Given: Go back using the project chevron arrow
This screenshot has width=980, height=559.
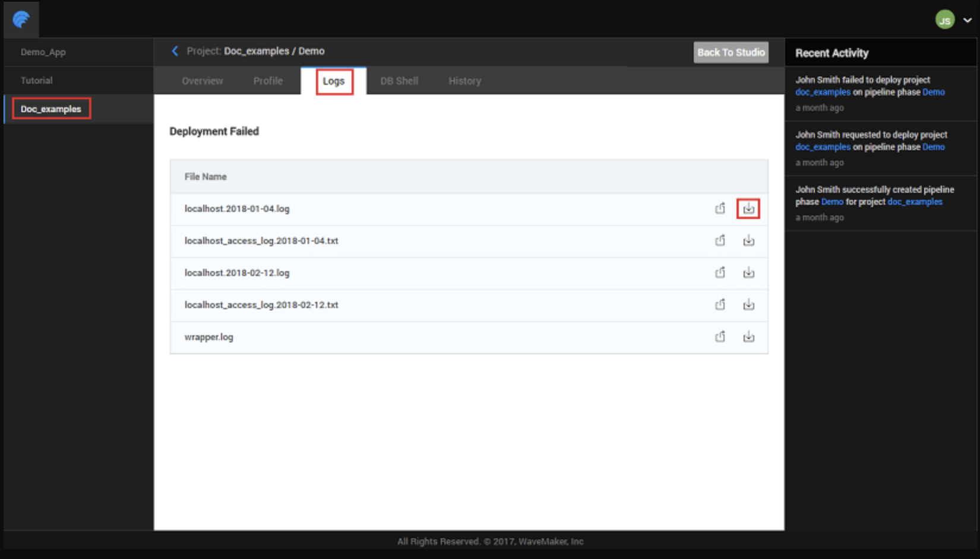Looking at the screenshot, I should click(175, 51).
